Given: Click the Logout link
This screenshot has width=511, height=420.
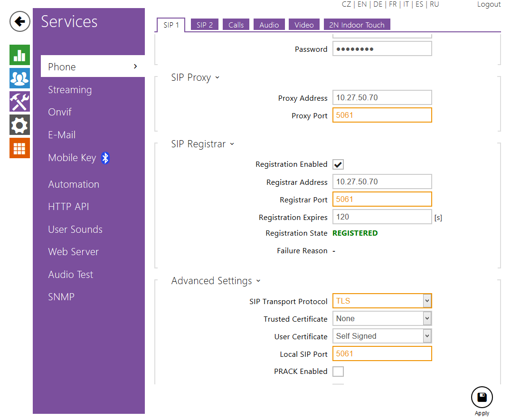Looking at the screenshot, I should (489, 4).
